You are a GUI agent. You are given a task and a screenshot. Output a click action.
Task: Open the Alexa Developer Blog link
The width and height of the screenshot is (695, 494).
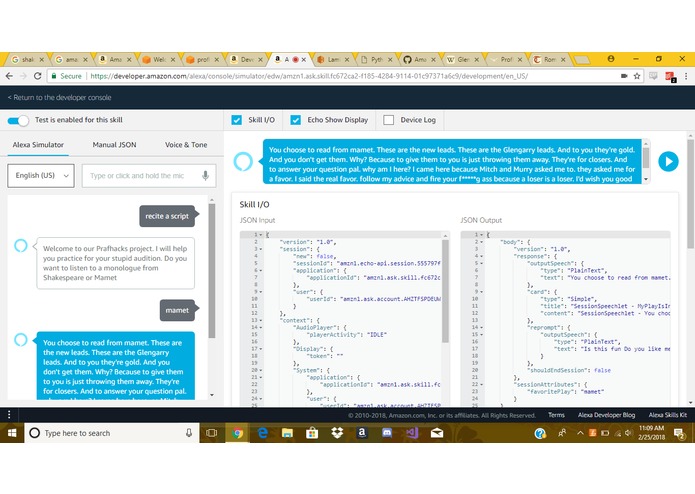[x=606, y=415]
